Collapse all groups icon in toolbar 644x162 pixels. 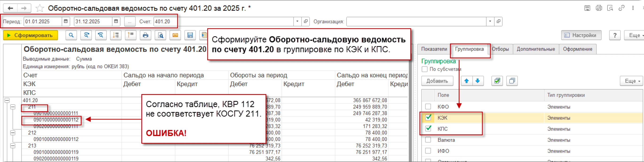131,35
